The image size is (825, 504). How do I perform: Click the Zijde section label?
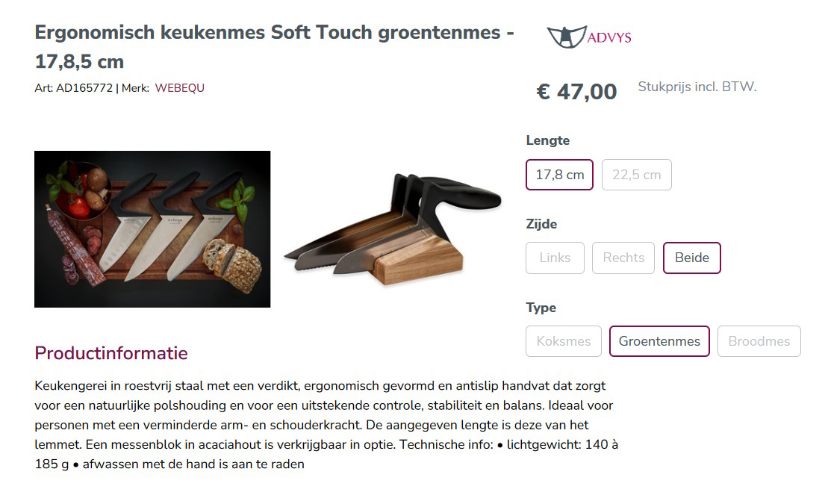click(543, 224)
